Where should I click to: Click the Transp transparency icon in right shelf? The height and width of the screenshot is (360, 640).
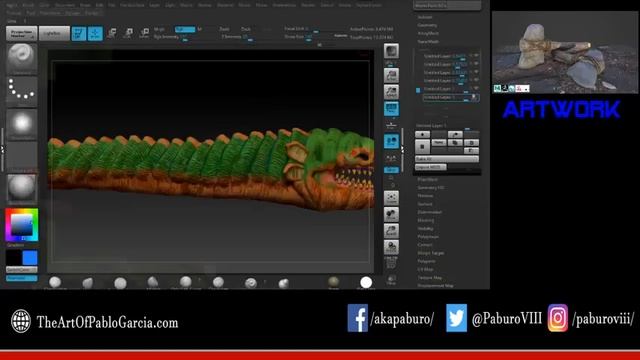coord(391,280)
